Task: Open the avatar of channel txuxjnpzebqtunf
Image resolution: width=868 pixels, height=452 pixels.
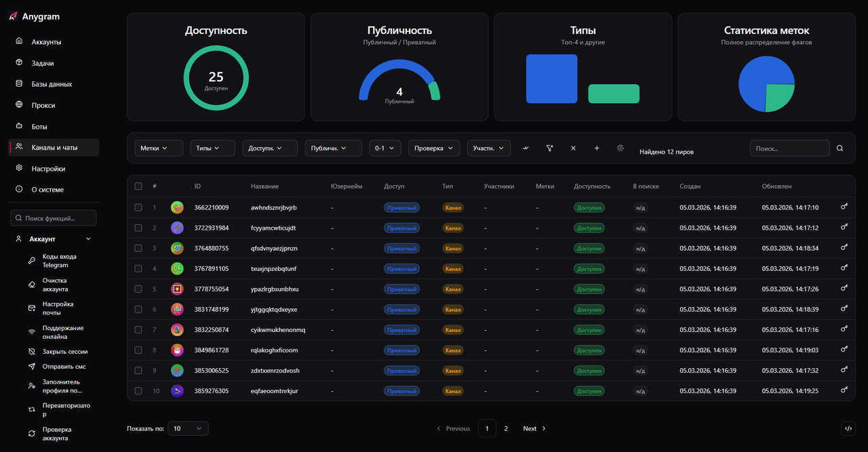Action: coord(177,269)
